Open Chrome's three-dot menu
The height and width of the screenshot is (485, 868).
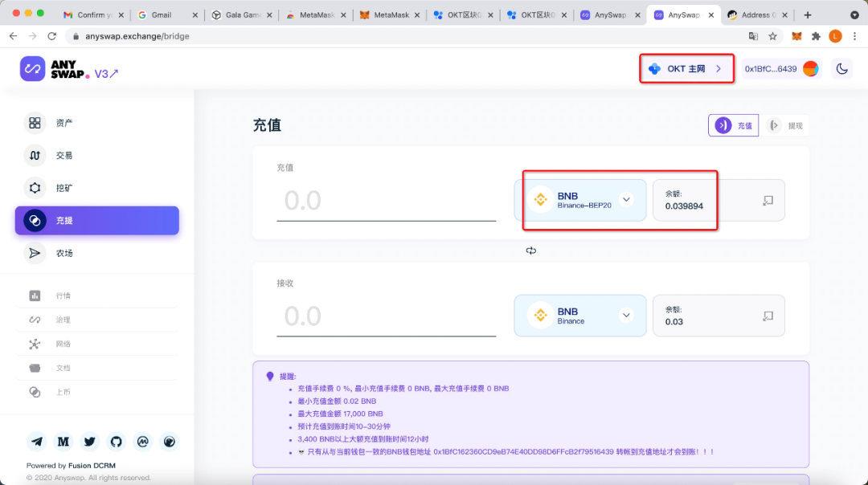coord(854,36)
